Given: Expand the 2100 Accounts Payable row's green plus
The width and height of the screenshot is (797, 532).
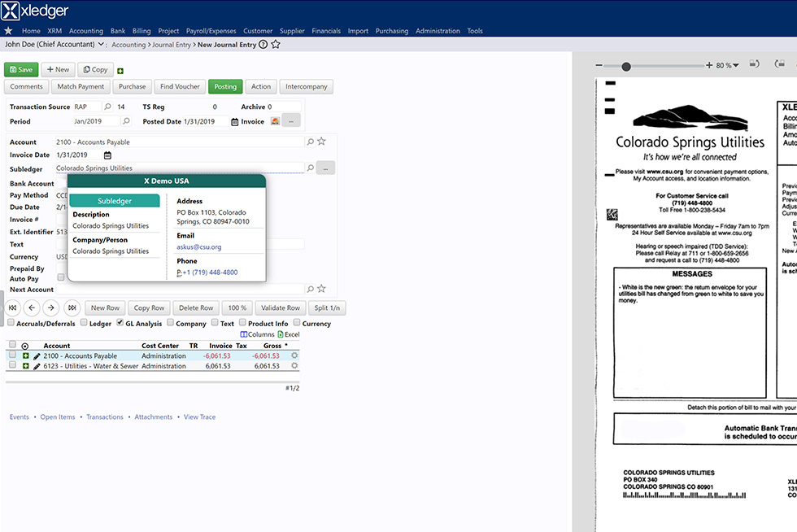Looking at the screenshot, I should tap(25, 356).
